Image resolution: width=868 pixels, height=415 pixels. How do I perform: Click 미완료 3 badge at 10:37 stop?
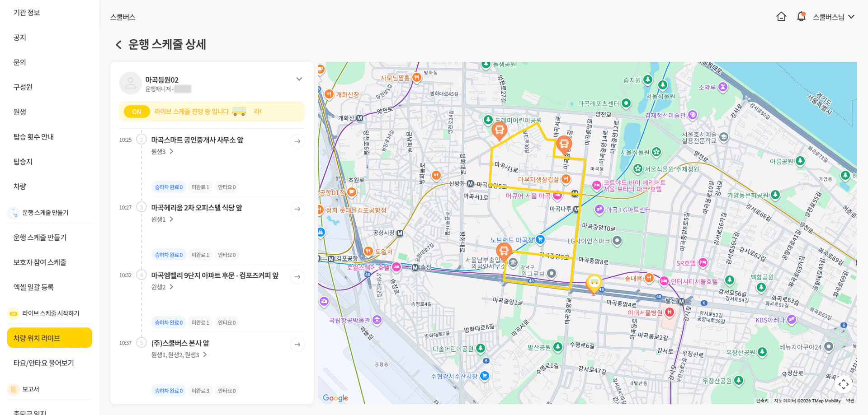(x=200, y=391)
